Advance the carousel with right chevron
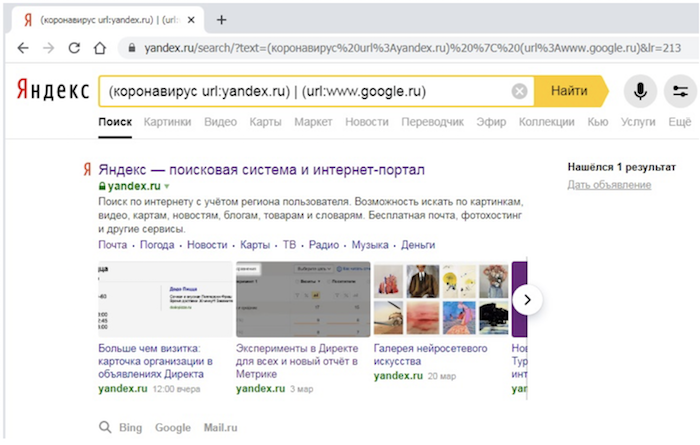This screenshot has width=700, height=445. [527, 299]
